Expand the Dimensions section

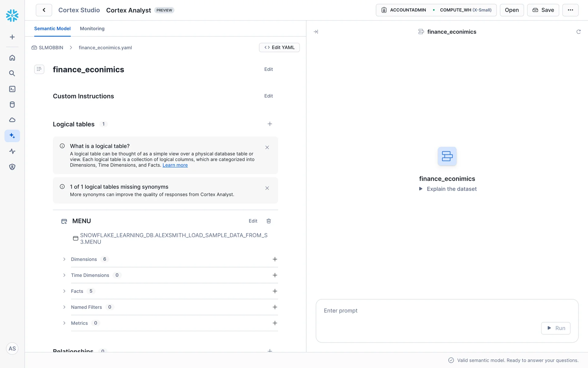[x=64, y=259]
